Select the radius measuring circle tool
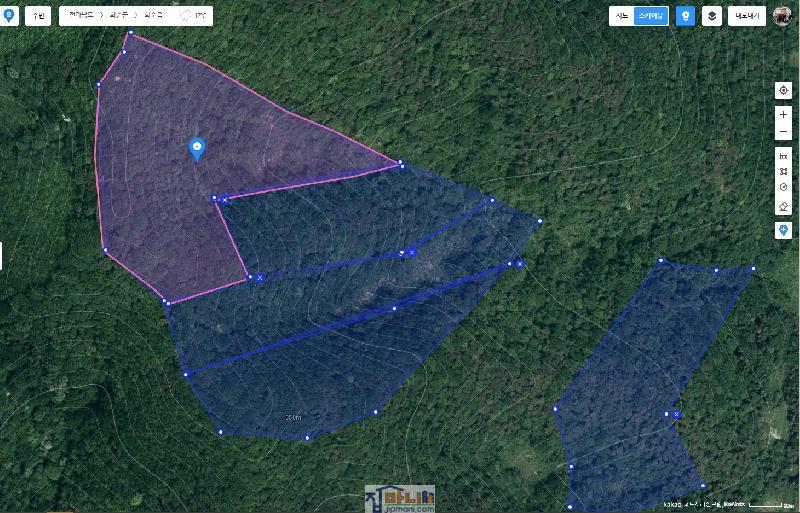This screenshot has width=800, height=513. point(783,188)
